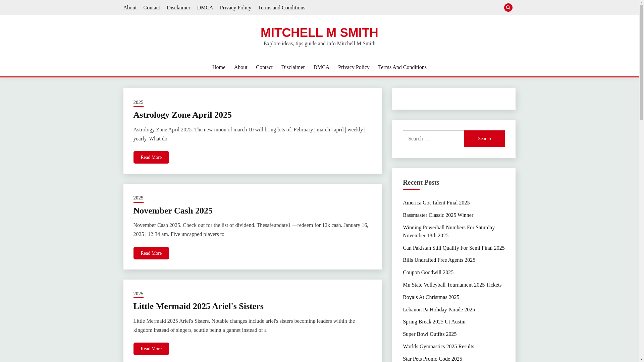Read More of Astrology Zone April 2025
The height and width of the screenshot is (362, 644).
151,157
